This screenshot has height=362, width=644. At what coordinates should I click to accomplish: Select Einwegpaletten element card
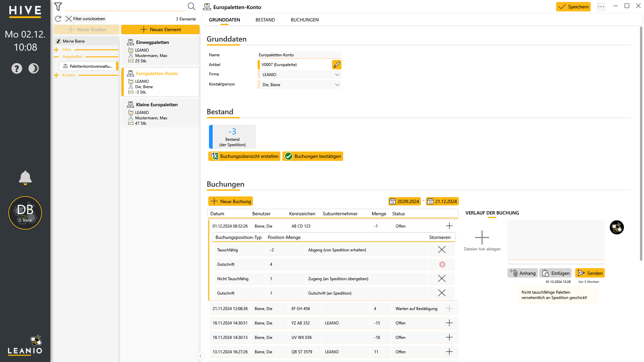coord(160,51)
